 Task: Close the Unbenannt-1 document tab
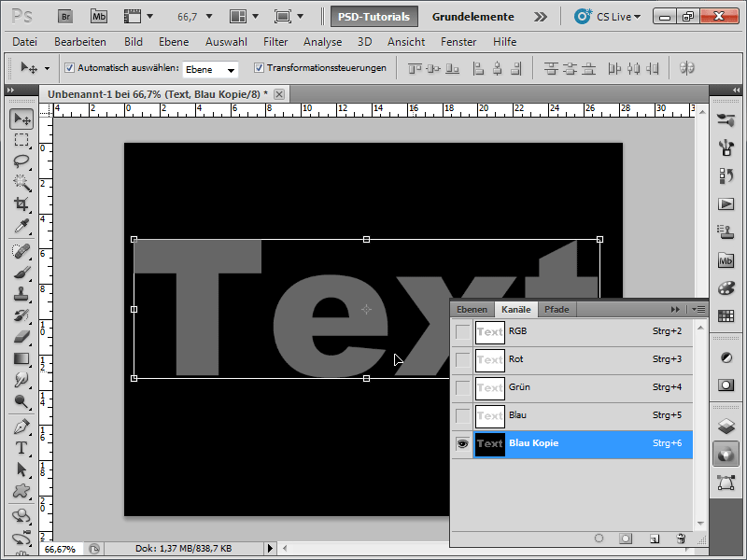point(279,94)
